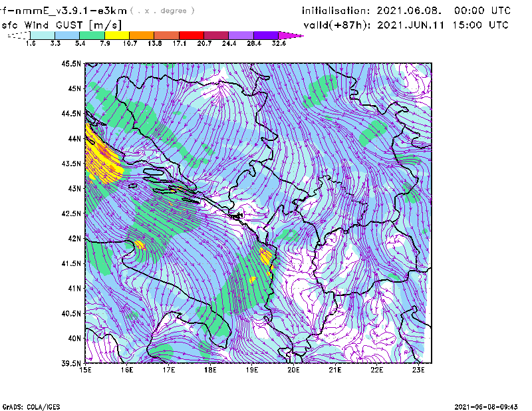Click longitude label 21E
Screen dimensions: 532x411
coord(335,370)
